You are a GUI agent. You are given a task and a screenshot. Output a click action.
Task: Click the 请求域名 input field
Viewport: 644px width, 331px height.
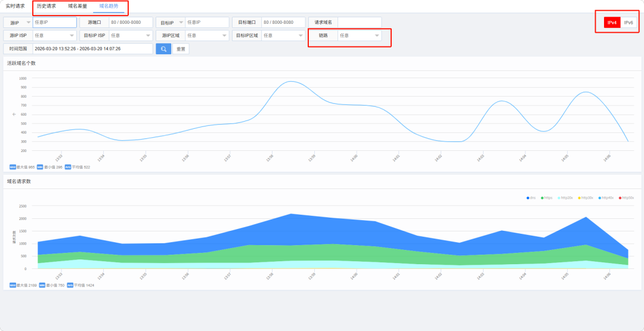(x=360, y=23)
